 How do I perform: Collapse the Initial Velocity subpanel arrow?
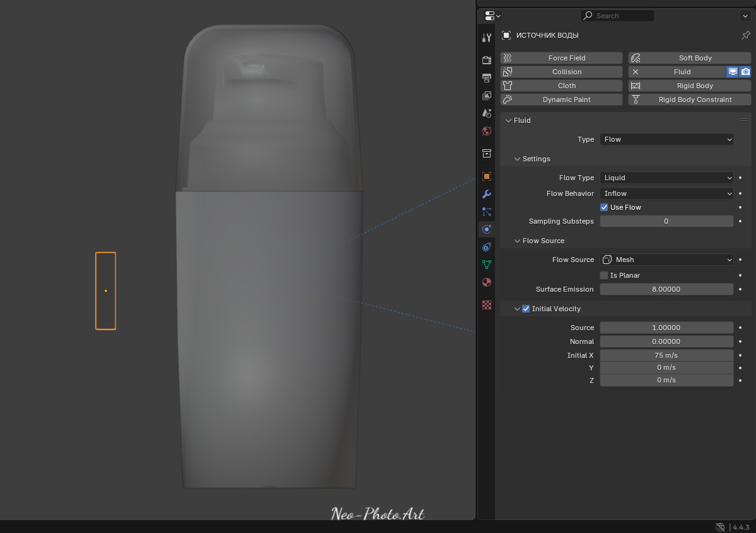click(517, 309)
